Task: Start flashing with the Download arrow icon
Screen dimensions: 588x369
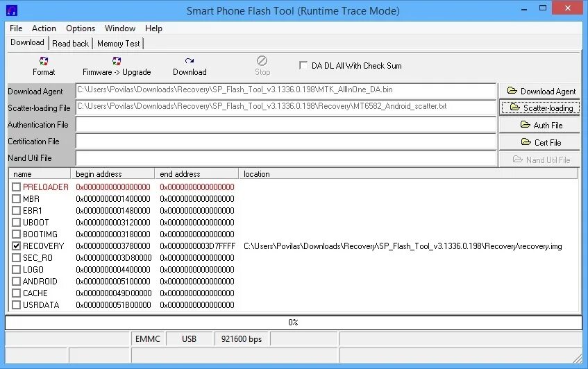Action: click(190, 60)
